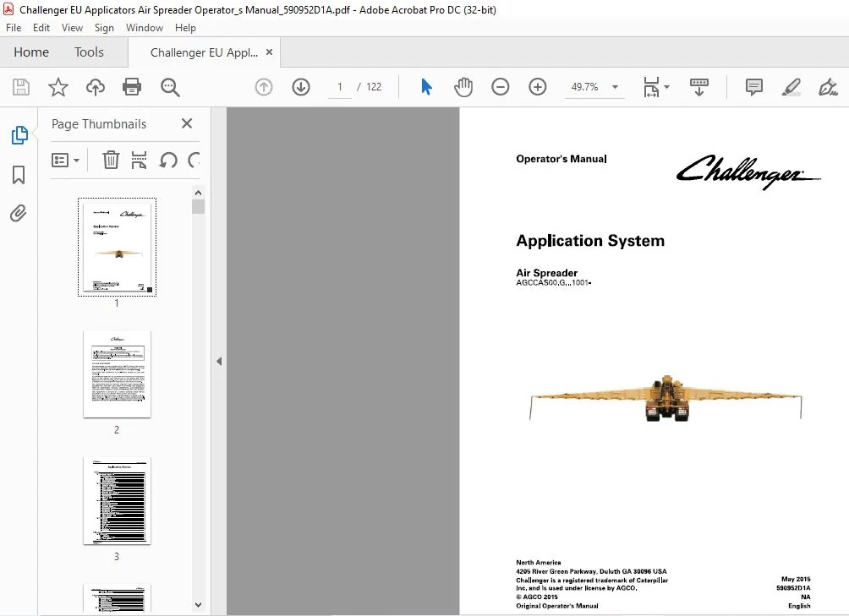
Task: Open the View menu
Action: point(72,28)
